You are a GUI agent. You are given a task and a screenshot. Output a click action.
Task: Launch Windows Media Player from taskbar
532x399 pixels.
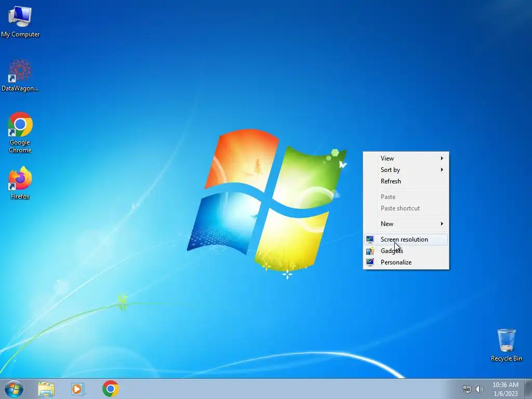[78, 389]
